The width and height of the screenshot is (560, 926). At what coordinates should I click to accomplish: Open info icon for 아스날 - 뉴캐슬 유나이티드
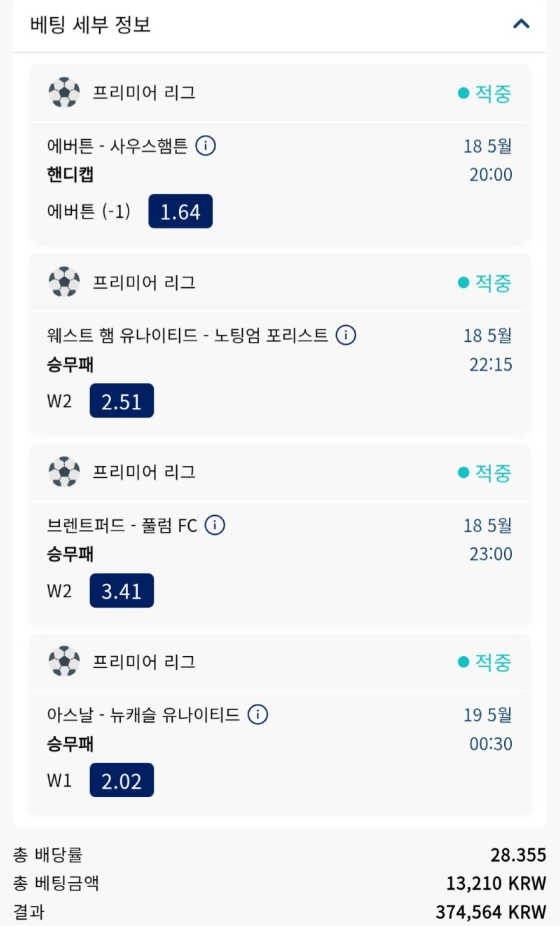pos(258,715)
